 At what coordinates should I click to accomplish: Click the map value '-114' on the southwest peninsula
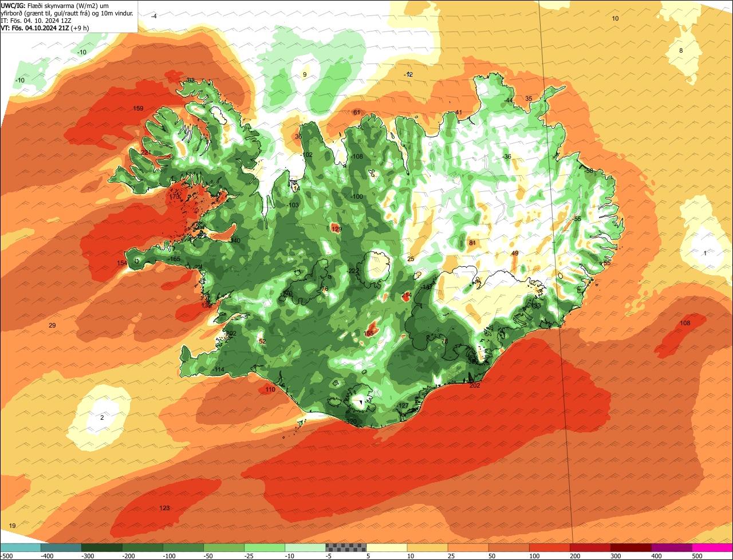pos(218,370)
